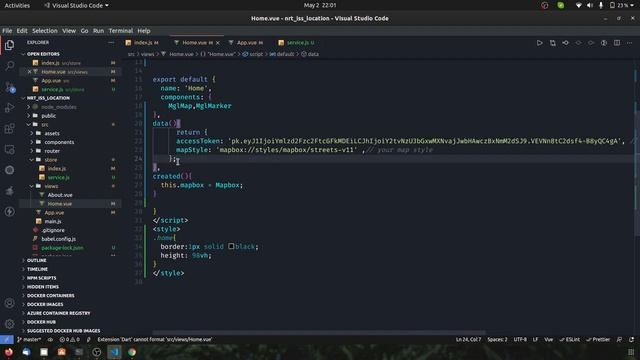The width and height of the screenshot is (640, 360).
Task: Click the horizontal editor scrollbar
Action: (318, 333)
